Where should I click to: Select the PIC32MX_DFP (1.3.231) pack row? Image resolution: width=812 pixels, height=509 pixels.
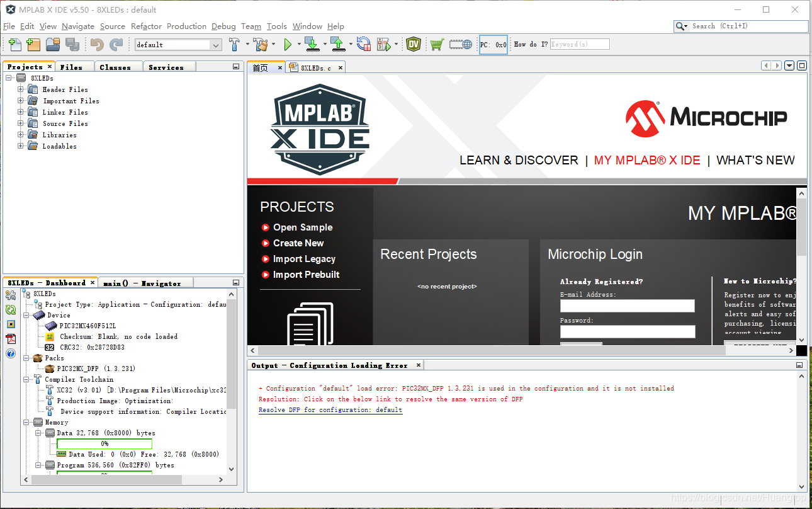[x=90, y=369]
